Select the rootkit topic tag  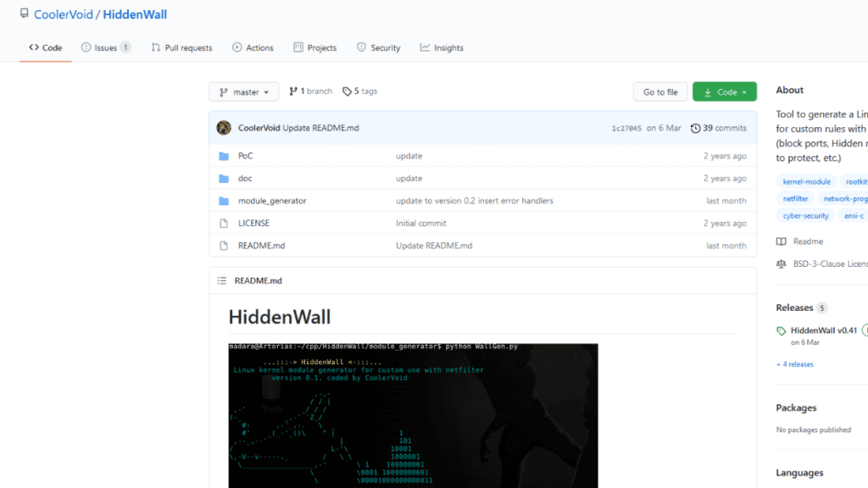point(856,181)
